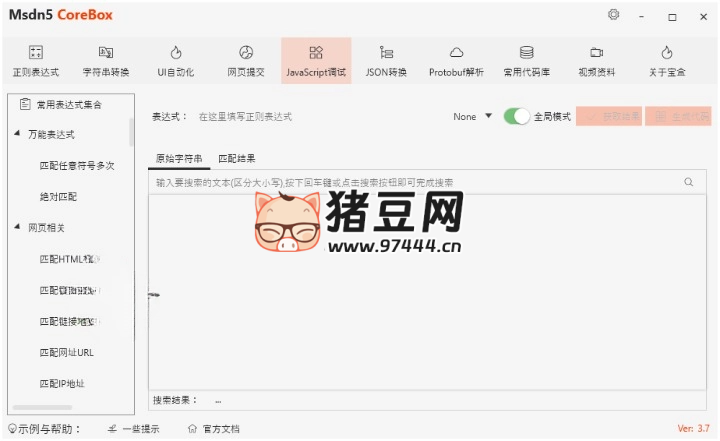Click inside the original string text area
This screenshot has width=720, height=441.
[x=427, y=292]
